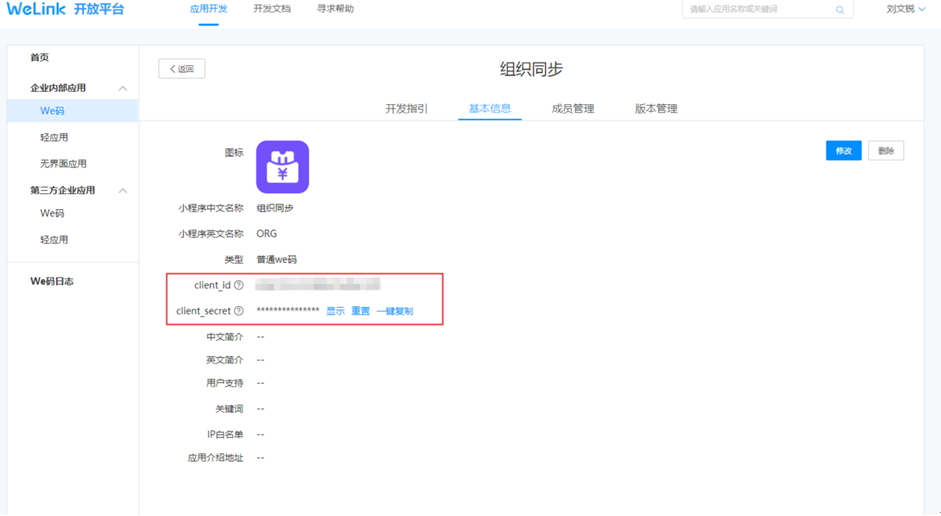This screenshot has height=516, width=941.
Task: Click the 返回 back button
Action: click(182, 69)
